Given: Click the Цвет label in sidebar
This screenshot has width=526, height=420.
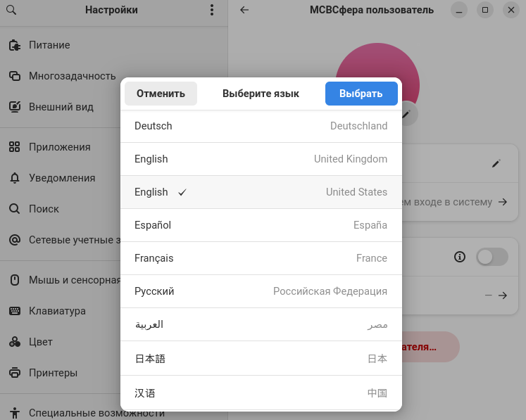Looking at the screenshot, I should pos(41,342).
